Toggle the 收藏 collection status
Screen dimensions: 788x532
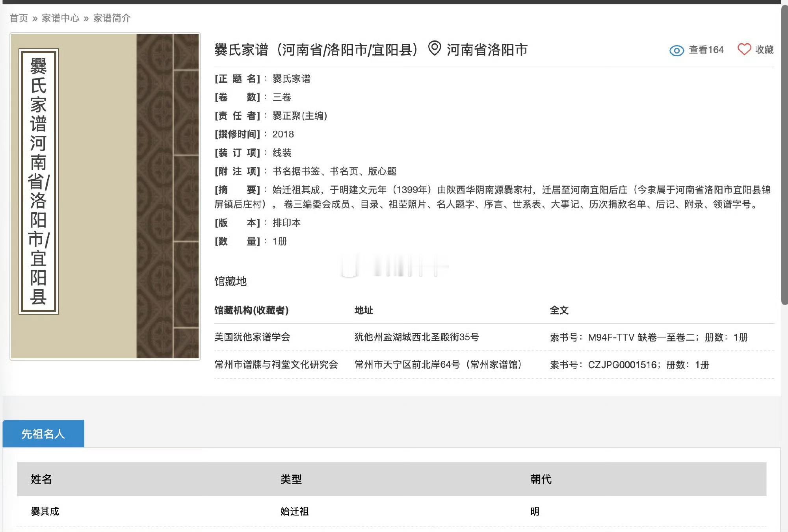click(764, 50)
